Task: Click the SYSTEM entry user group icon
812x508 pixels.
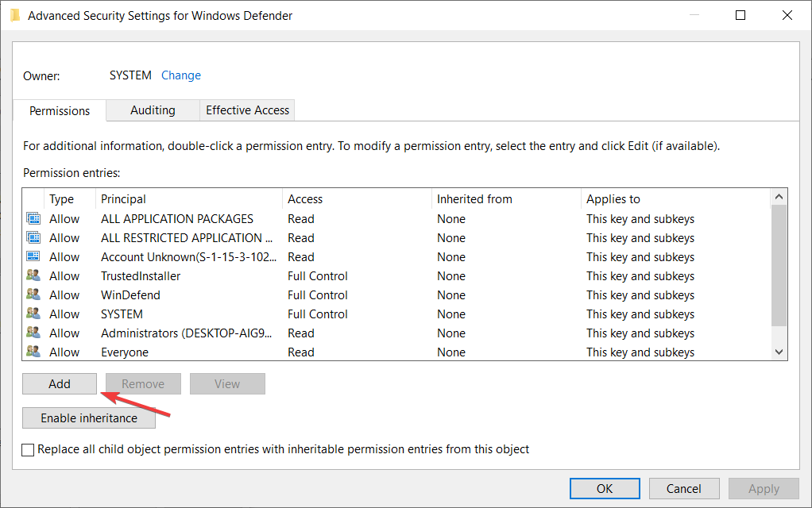Action: click(33, 314)
